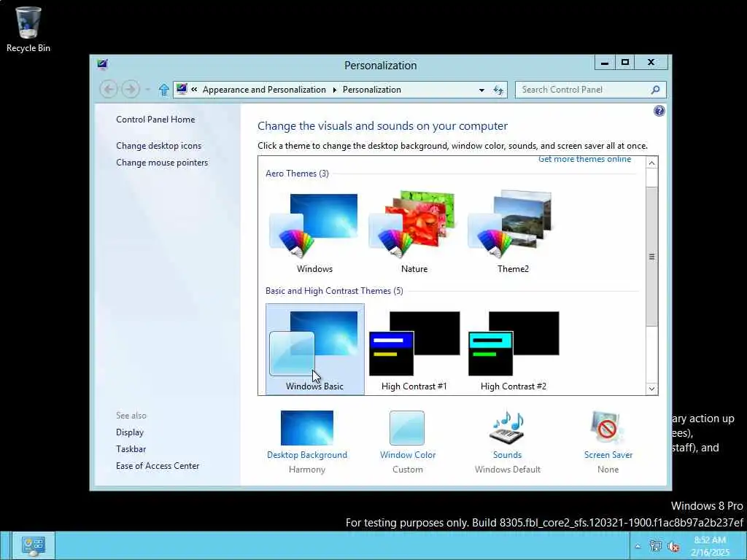Click the Search Control Panel field

[x=590, y=90]
